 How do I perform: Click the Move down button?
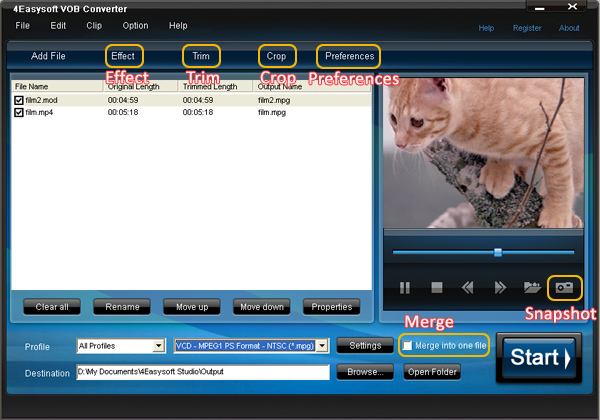pos(262,307)
